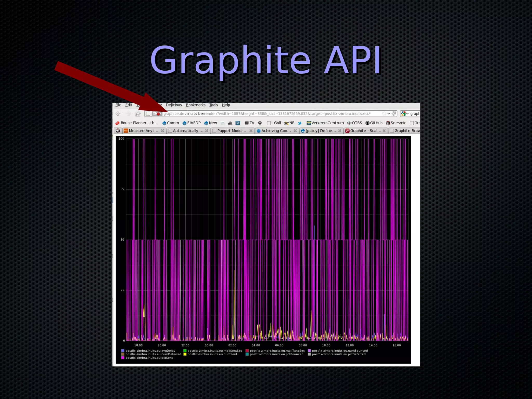Viewport: 532px width, 399px height.
Task: Open the OTRS bookmark
Action: click(x=355, y=123)
